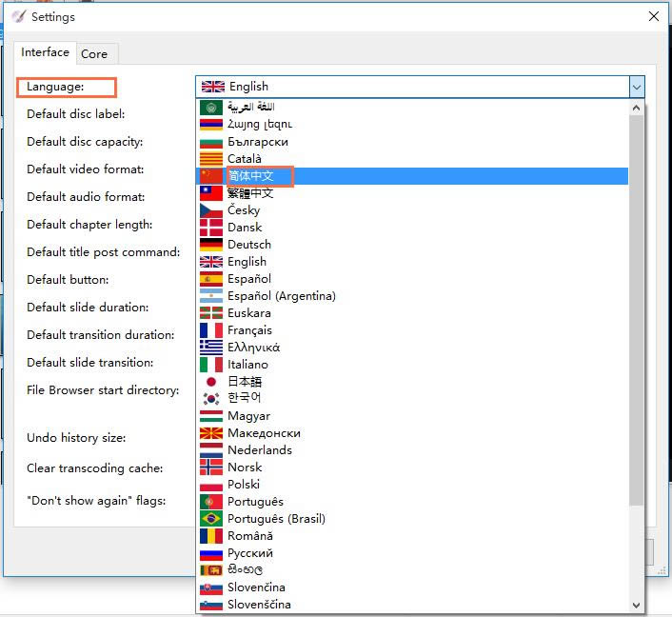
Task: Choose Armenian language entry
Action: click(412, 125)
